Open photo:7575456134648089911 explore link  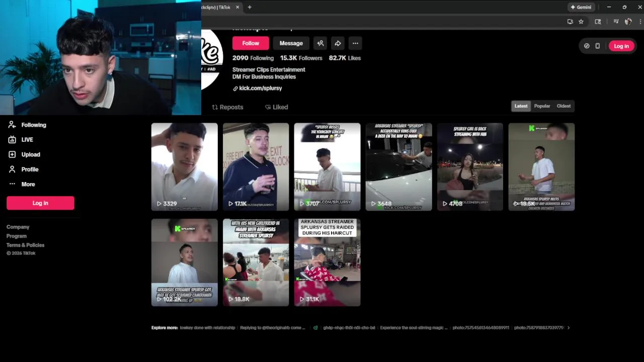[480, 328]
